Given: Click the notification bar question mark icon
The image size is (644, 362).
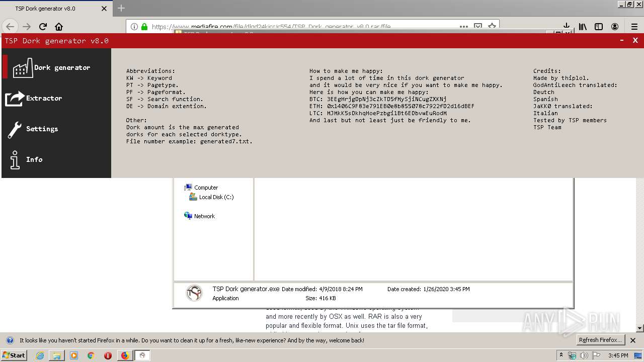Looking at the screenshot, I should click(x=10, y=340).
